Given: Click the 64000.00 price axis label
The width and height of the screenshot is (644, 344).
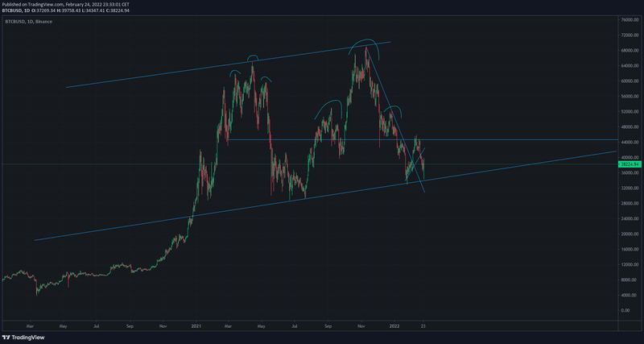Looking at the screenshot, I should click(629, 66).
